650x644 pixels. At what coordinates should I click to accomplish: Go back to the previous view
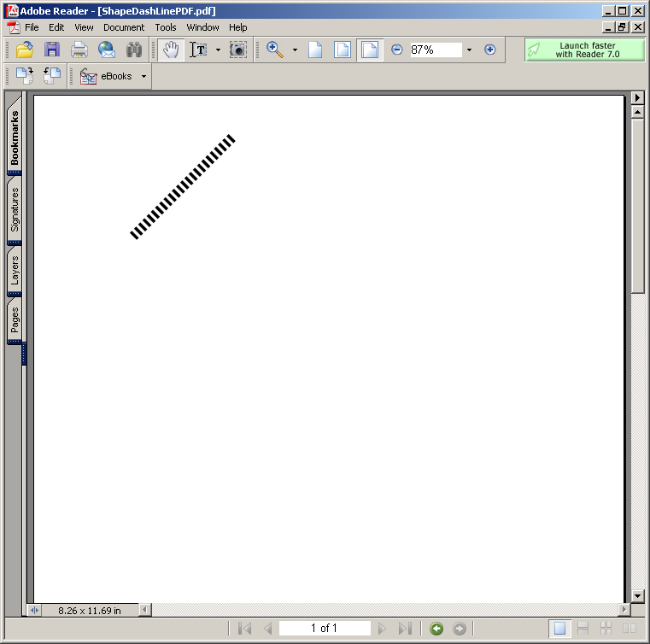(x=436, y=629)
